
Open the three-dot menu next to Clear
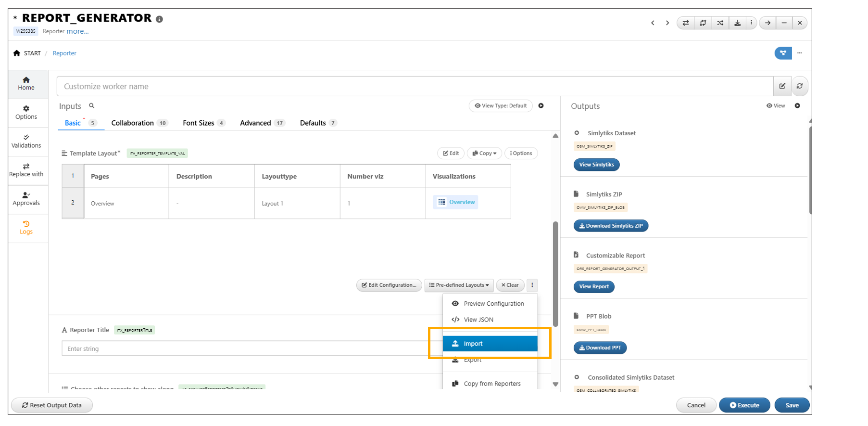point(532,285)
